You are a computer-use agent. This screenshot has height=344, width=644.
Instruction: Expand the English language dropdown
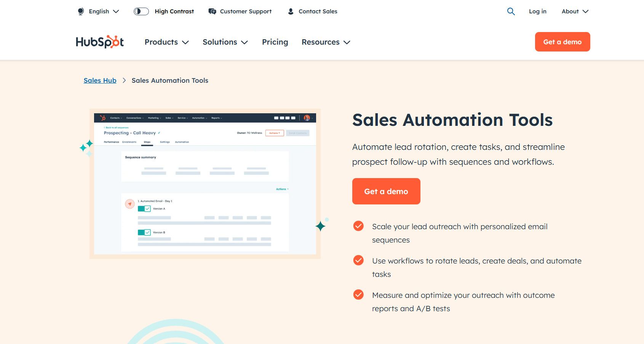tap(98, 11)
